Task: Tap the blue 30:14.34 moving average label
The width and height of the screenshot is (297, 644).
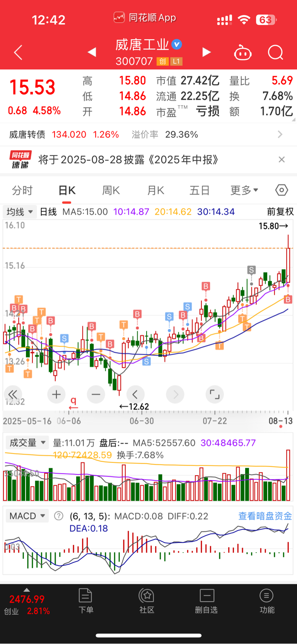Action: [216, 212]
